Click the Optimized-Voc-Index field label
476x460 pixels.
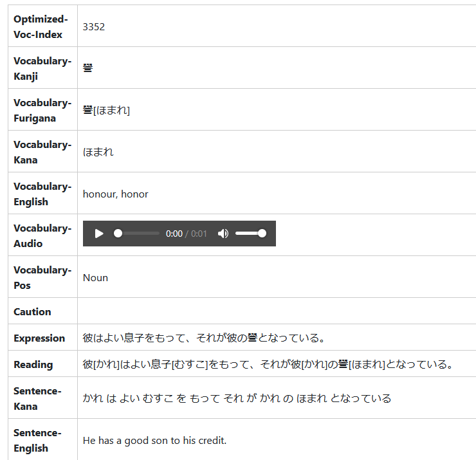pos(41,27)
